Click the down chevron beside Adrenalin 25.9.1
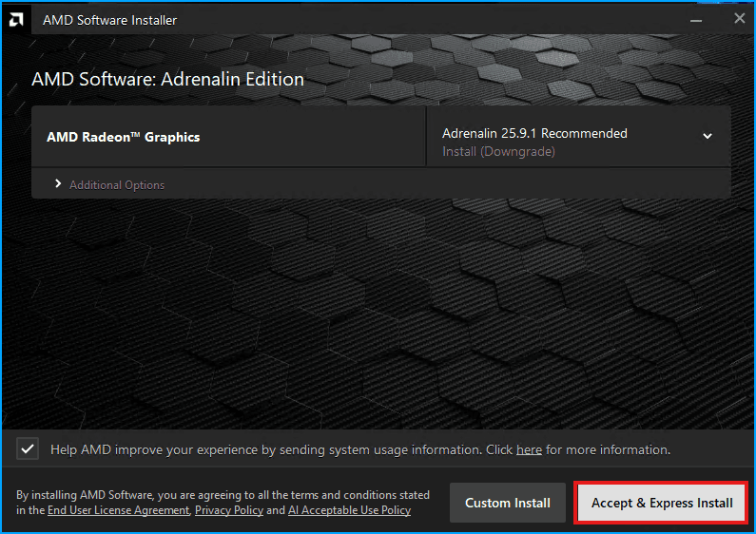The width and height of the screenshot is (756, 534). point(708,136)
